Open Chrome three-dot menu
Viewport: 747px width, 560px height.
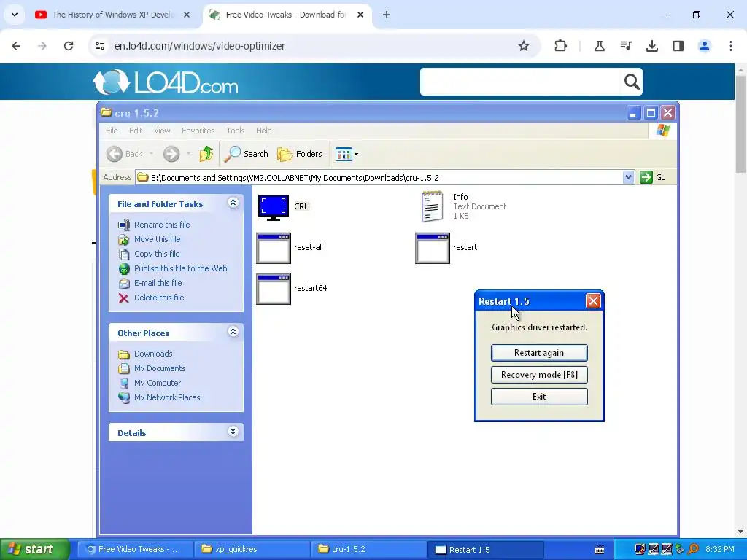point(731,46)
